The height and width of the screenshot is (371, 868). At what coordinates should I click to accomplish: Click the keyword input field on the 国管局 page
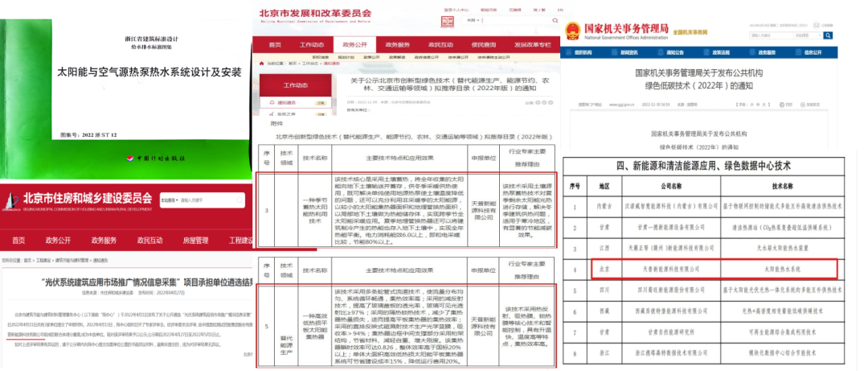tap(770, 35)
